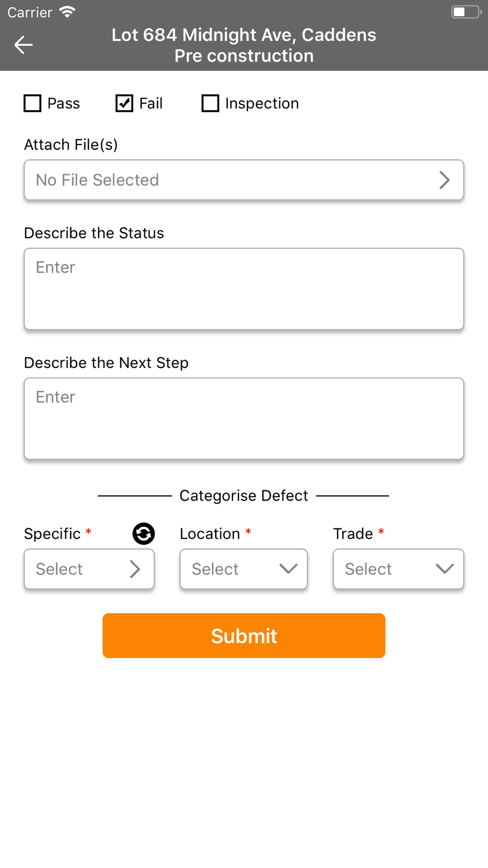Click the Lot 684 Midnight Ave title
Screen dimensions: 488x868
click(244, 35)
